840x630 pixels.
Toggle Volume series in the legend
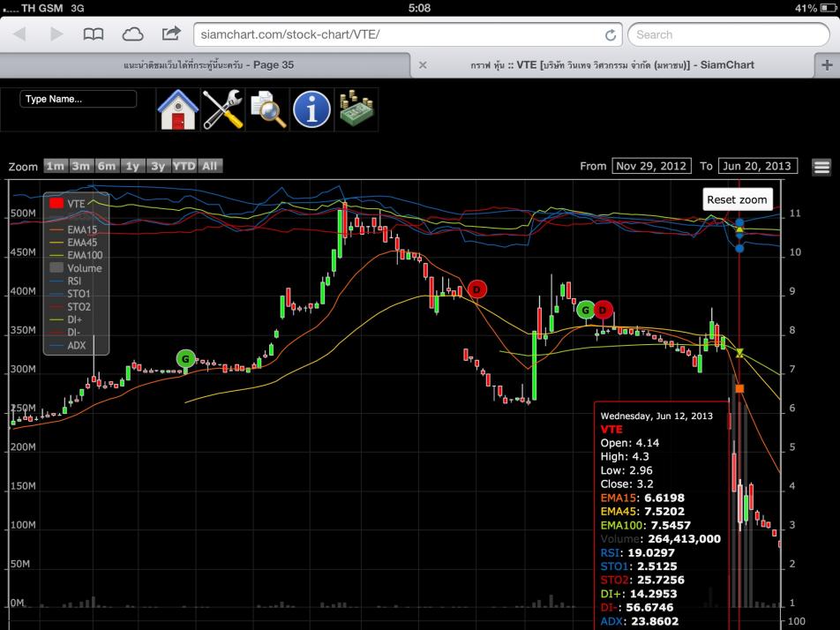(x=84, y=268)
